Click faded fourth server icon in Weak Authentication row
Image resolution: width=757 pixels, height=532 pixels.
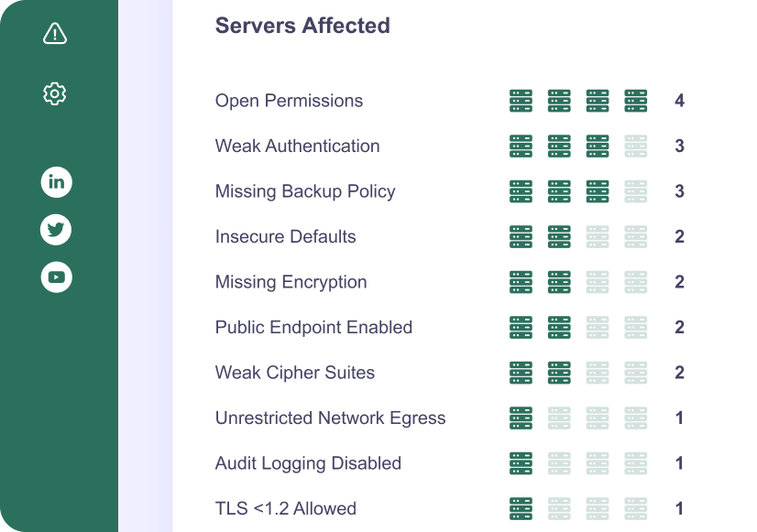coord(636,147)
